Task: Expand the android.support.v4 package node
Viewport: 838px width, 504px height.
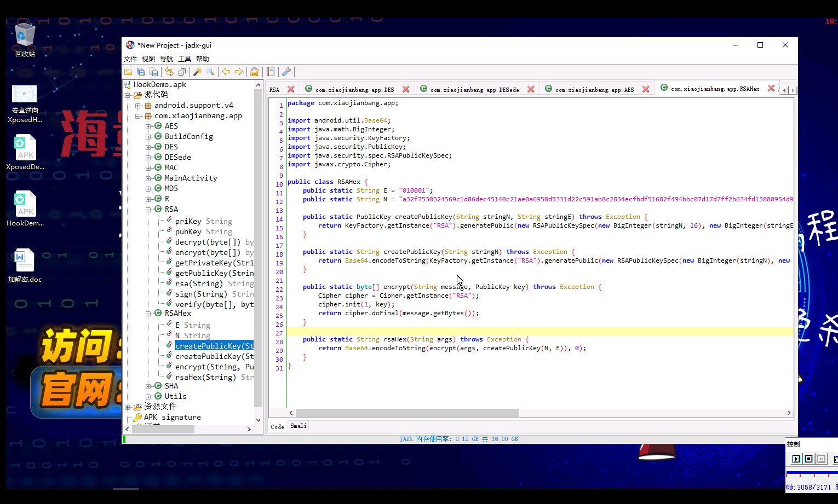Action: coord(138,106)
